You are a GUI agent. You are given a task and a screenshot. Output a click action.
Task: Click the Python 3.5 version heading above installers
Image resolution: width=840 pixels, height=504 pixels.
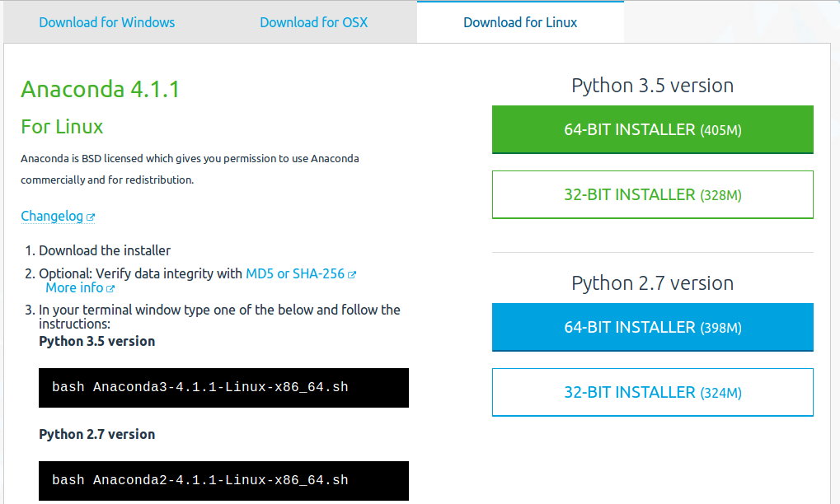(652, 86)
